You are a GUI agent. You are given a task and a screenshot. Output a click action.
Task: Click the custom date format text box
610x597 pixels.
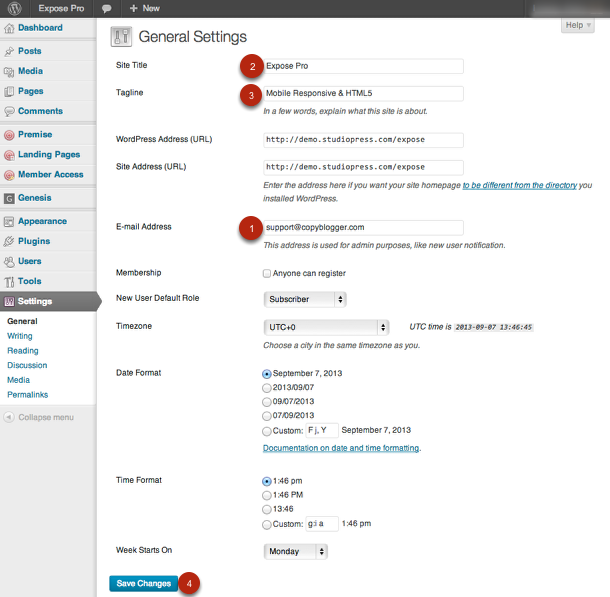pos(322,431)
